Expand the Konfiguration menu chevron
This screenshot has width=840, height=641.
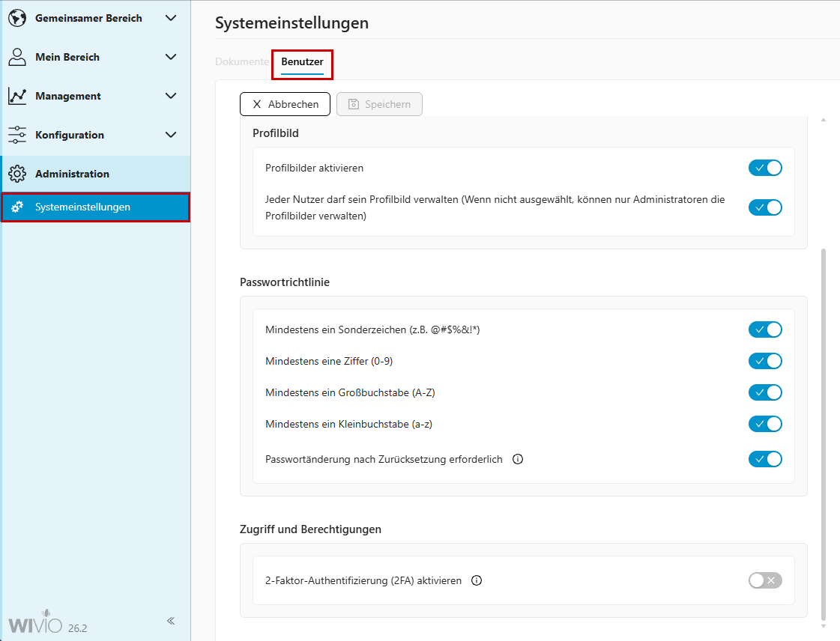coord(171,135)
